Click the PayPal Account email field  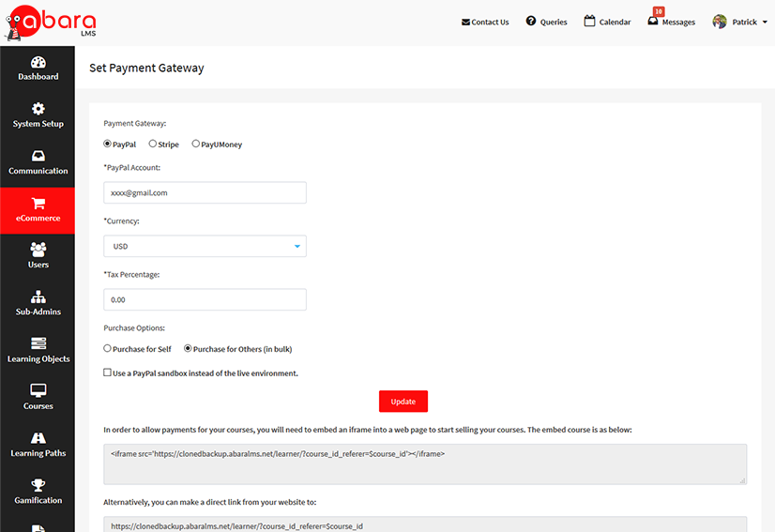coord(205,193)
